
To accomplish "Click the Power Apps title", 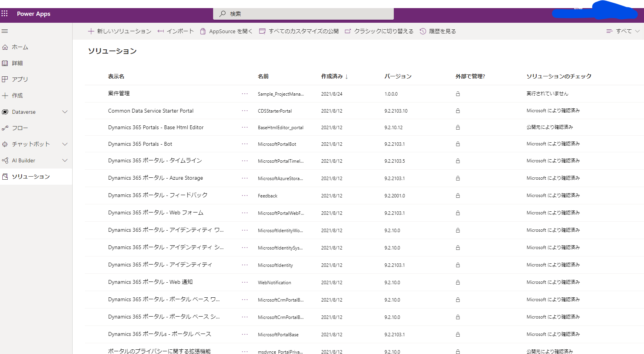I will pos(34,13).
